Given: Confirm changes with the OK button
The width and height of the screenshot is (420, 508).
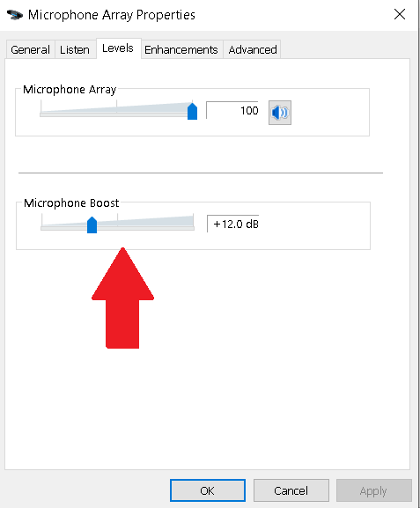Looking at the screenshot, I should pyautogui.click(x=208, y=490).
